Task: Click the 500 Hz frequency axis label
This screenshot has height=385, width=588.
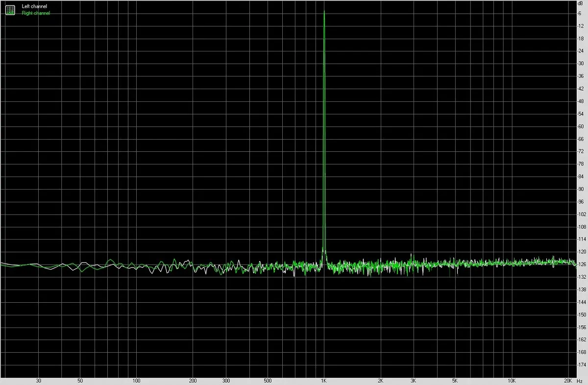Action: click(268, 381)
